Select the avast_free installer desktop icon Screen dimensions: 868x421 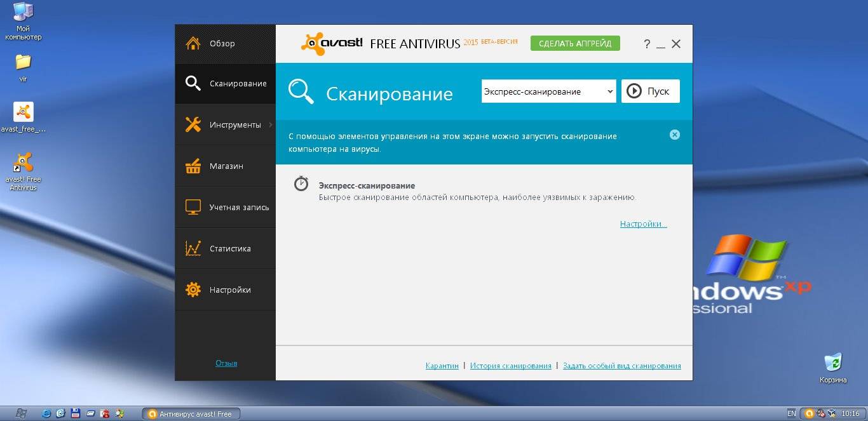[24, 117]
